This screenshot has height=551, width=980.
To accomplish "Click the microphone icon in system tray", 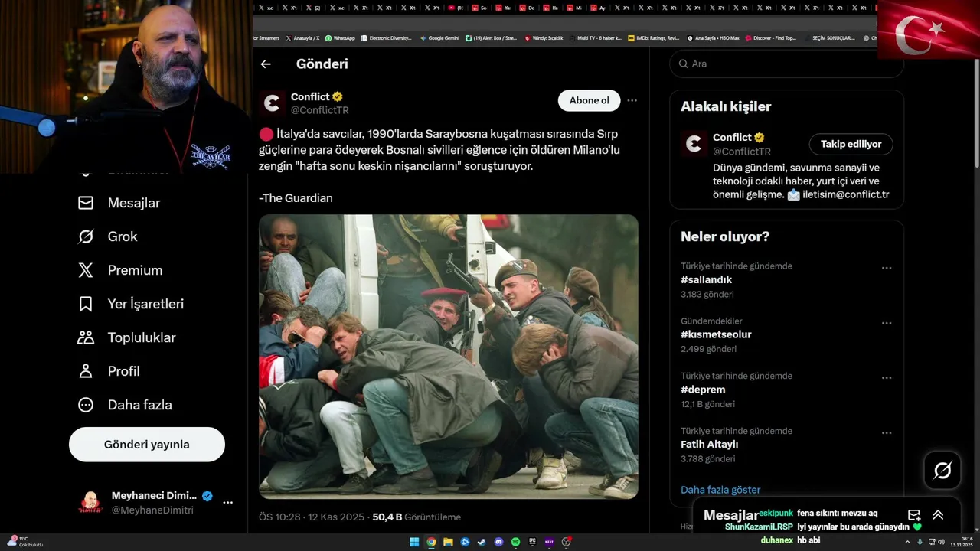I will coord(919,542).
